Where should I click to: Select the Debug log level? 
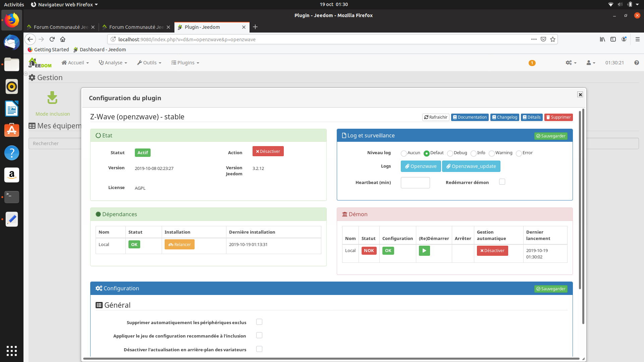coord(450,153)
